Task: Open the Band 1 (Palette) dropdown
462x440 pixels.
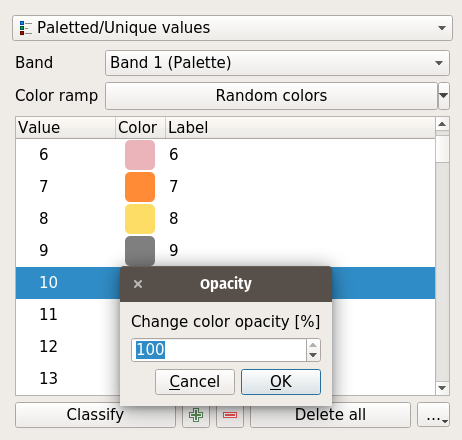Action: click(x=277, y=63)
